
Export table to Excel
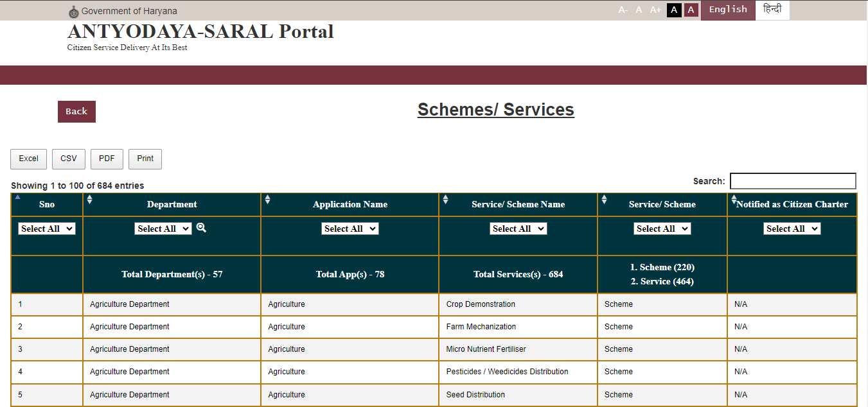pyautogui.click(x=28, y=159)
